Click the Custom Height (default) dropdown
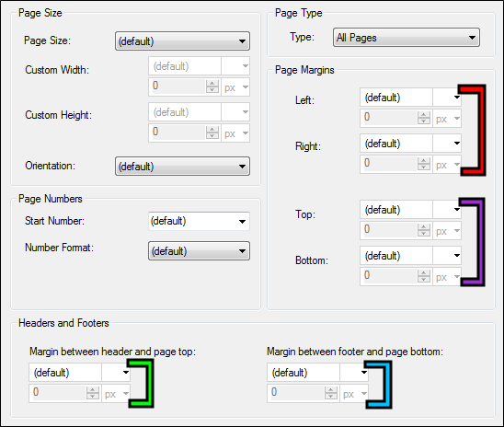The height and width of the screenshot is (427, 504). click(x=199, y=112)
